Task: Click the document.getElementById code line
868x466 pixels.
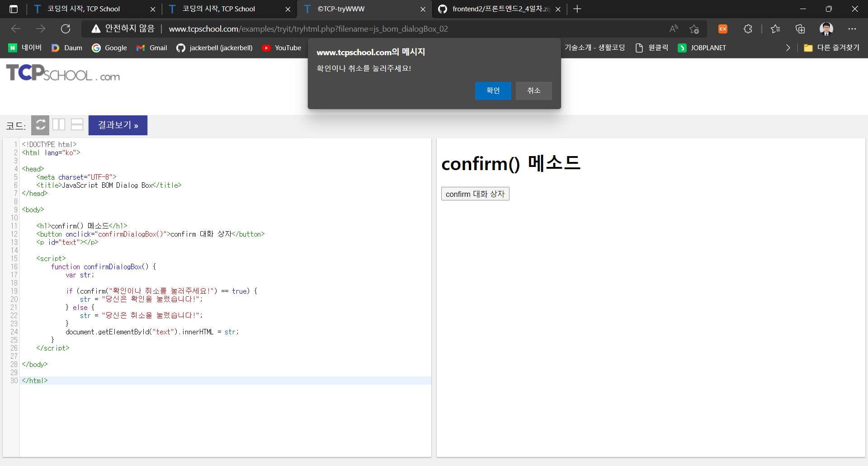Action: click(x=152, y=332)
